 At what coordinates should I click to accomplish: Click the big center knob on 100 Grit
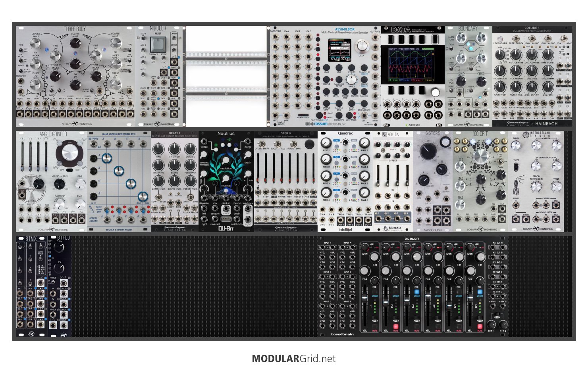[480, 156]
